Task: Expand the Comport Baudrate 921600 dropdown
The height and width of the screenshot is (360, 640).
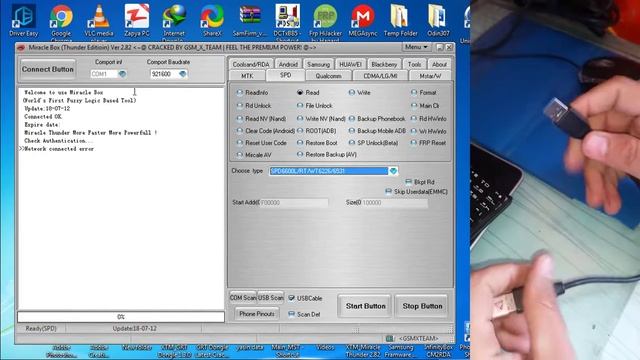Action: (x=182, y=74)
